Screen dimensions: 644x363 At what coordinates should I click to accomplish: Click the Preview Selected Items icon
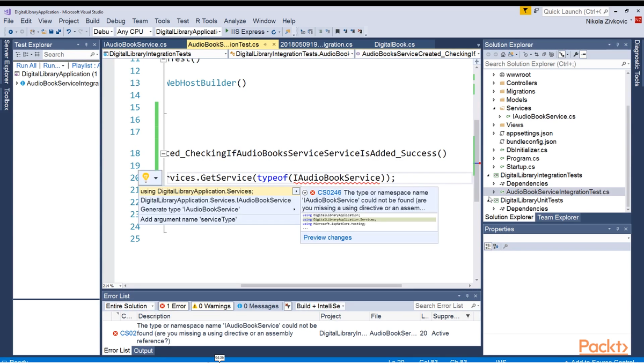tap(583, 54)
